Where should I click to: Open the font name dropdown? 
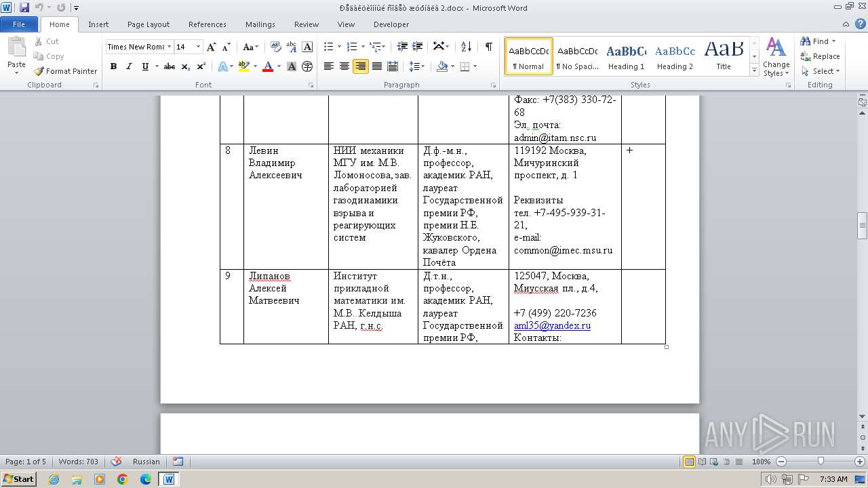click(169, 47)
